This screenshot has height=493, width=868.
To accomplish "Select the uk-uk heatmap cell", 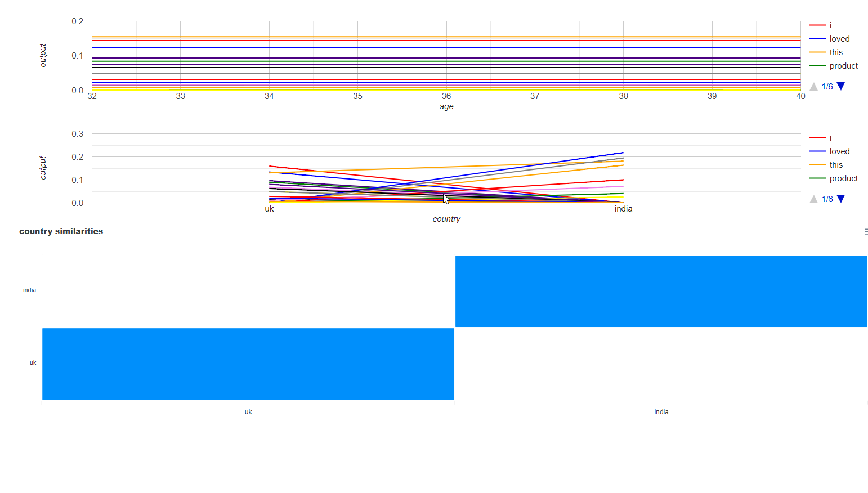I will point(248,364).
